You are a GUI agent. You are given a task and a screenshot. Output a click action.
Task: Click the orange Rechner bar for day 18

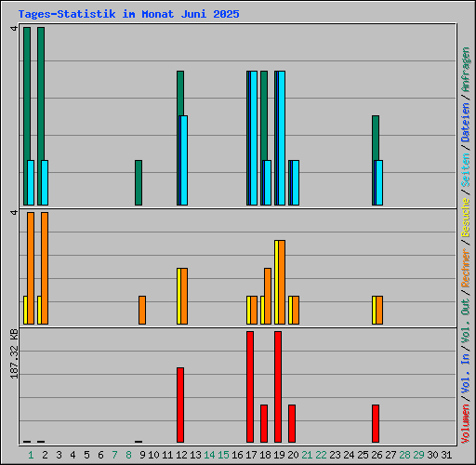pos(268,296)
